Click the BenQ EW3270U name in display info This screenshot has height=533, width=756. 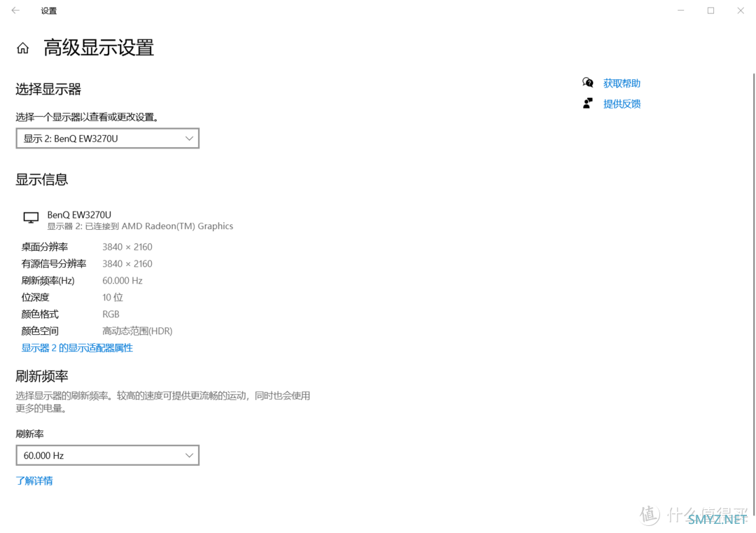click(x=79, y=214)
